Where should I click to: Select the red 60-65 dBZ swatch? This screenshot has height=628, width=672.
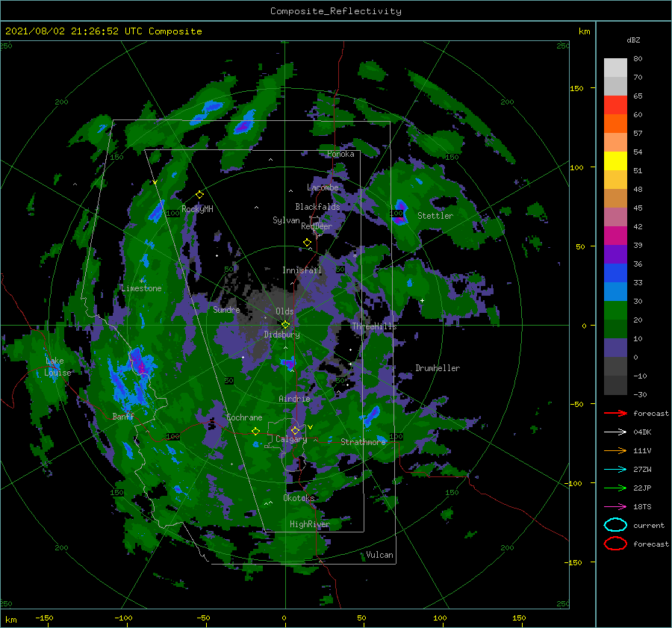click(x=615, y=105)
